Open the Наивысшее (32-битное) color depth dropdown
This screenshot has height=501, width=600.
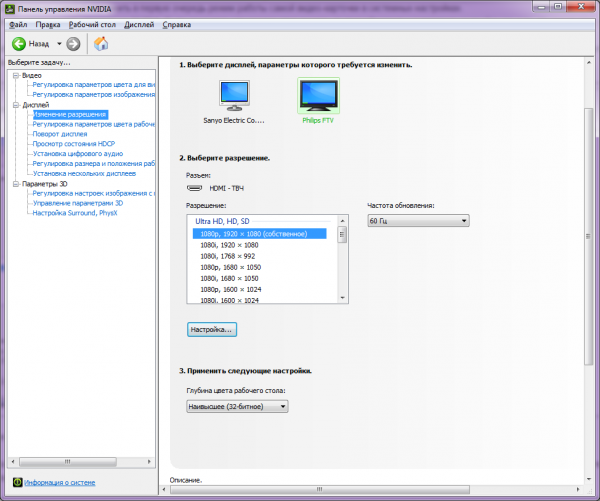[x=237, y=406]
